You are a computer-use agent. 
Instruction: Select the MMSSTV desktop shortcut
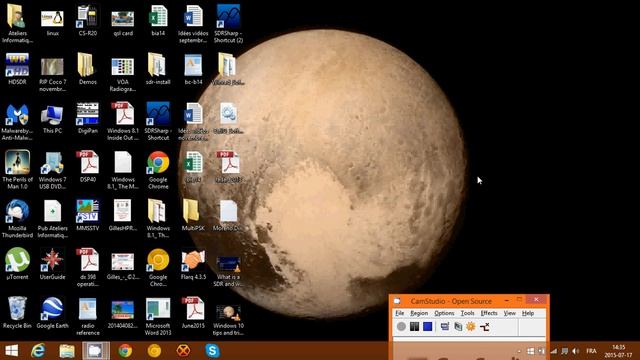tap(87, 216)
